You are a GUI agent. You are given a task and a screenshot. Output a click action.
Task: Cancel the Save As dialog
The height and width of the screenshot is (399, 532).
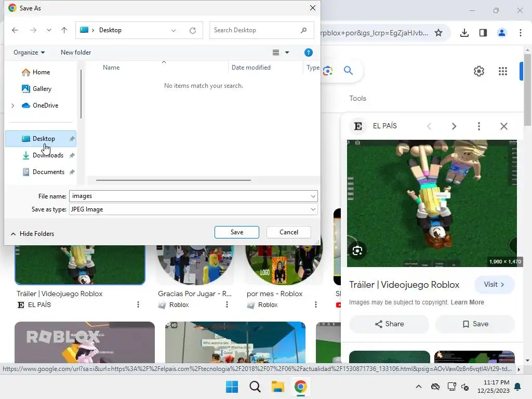click(289, 232)
